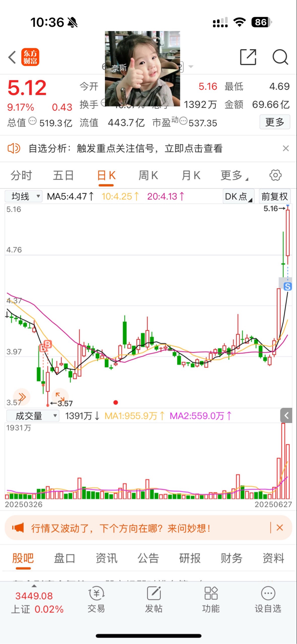Open the share icon

(248, 57)
